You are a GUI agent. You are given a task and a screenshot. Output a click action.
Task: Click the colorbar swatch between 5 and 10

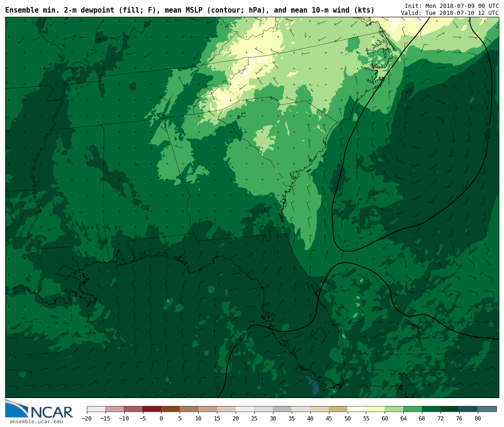point(189,409)
